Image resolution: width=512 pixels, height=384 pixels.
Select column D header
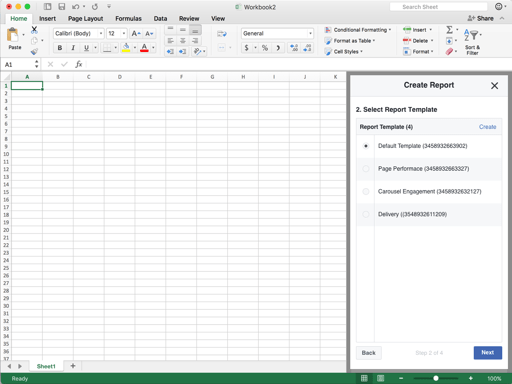(120, 77)
